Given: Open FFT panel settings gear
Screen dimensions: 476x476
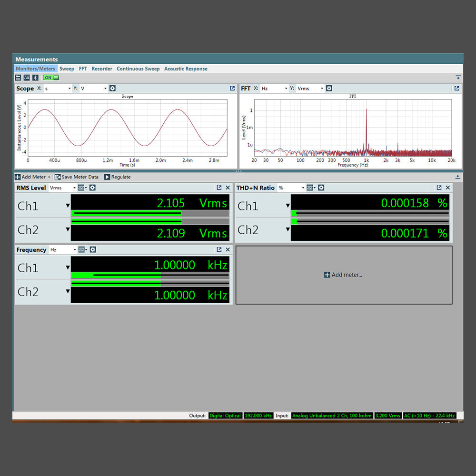Looking at the screenshot, I should tap(329, 89).
